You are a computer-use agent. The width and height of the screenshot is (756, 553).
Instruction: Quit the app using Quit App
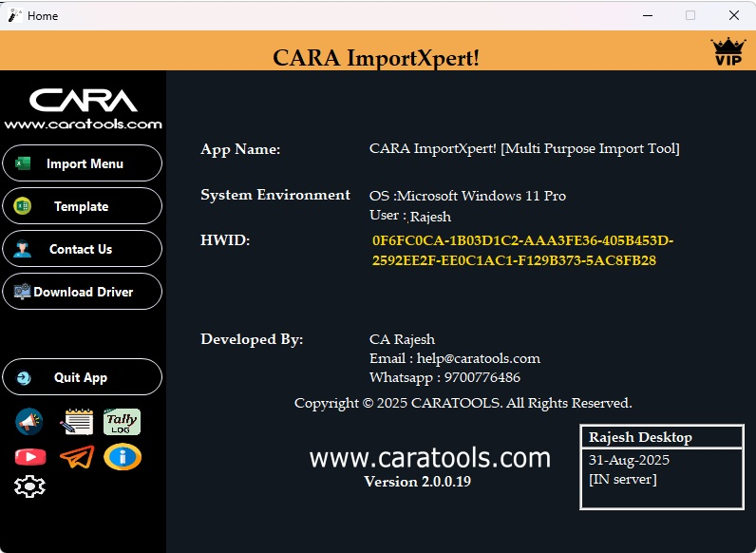(x=83, y=377)
